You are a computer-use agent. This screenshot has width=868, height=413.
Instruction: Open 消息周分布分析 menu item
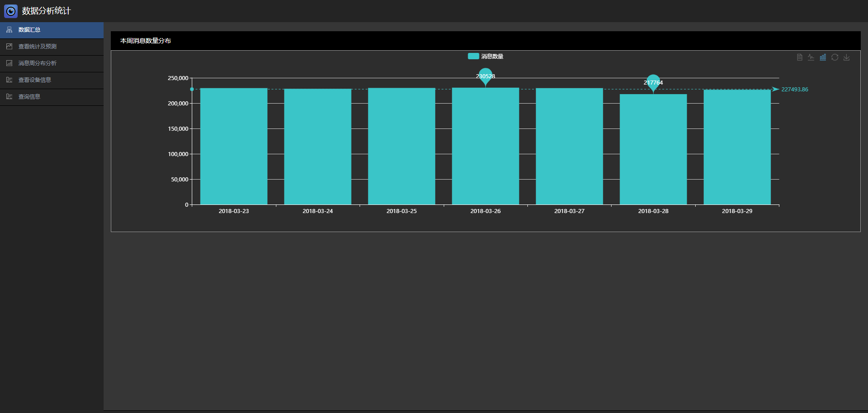coord(37,63)
